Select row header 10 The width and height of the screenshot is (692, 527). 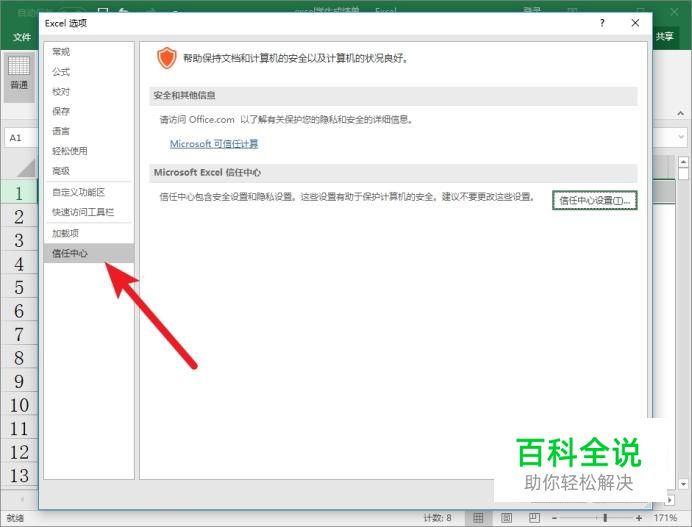point(19,405)
